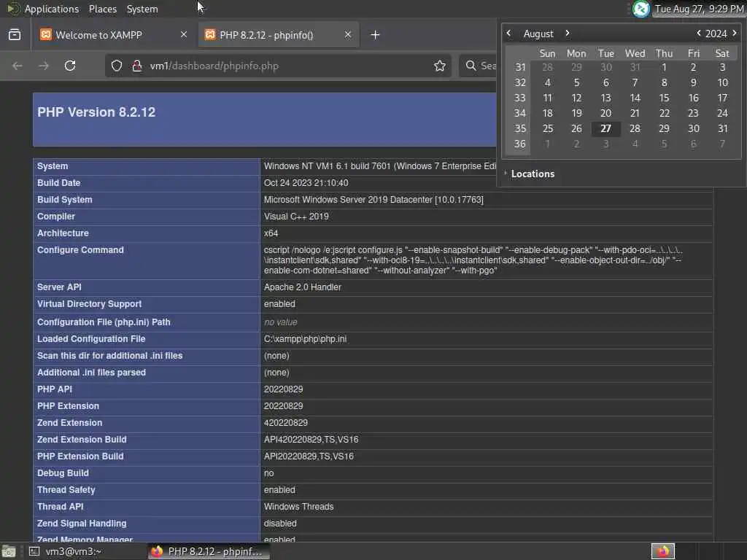Go to the next year after 2024
The image size is (747, 560).
tap(735, 34)
